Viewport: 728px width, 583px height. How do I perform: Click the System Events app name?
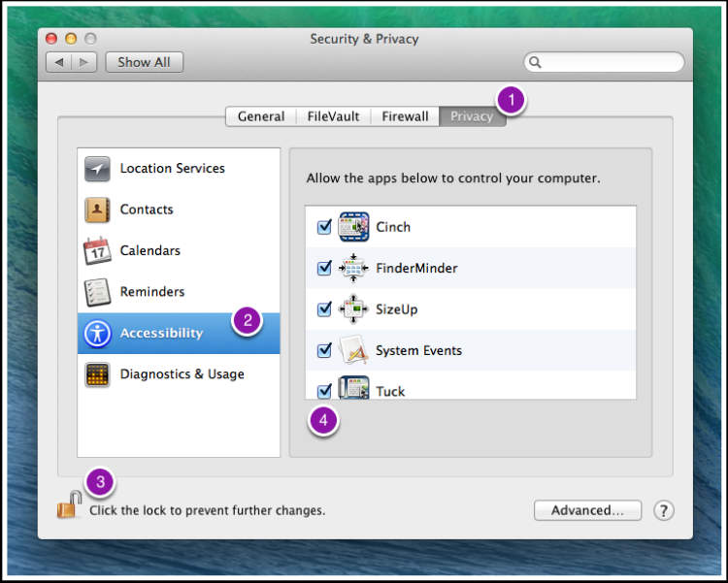pyautogui.click(x=418, y=350)
